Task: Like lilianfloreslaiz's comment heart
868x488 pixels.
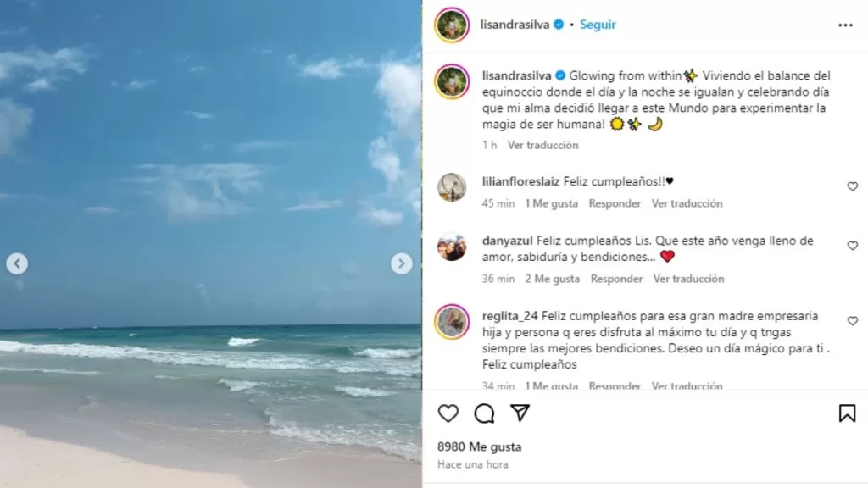Action: coord(853,187)
